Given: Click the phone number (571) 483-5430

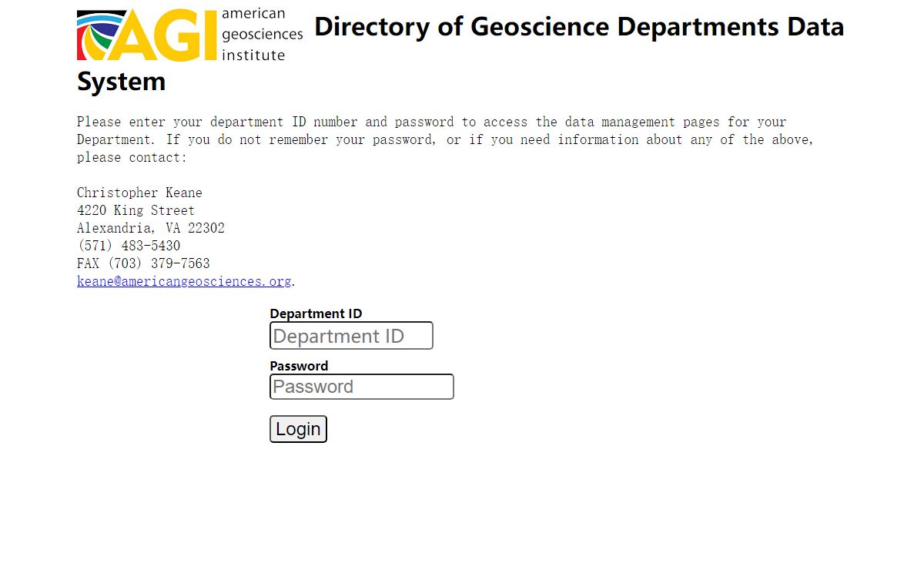Looking at the screenshot, I should 129,246.
